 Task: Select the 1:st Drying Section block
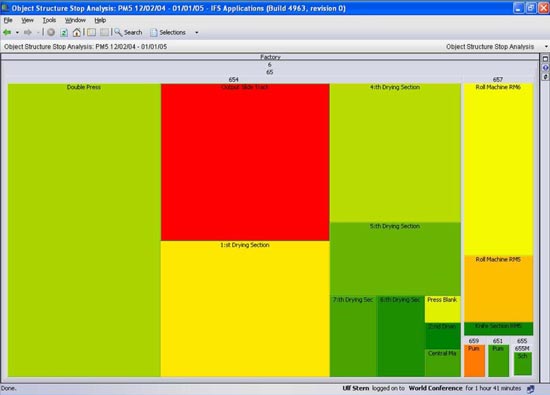point(245,309)
